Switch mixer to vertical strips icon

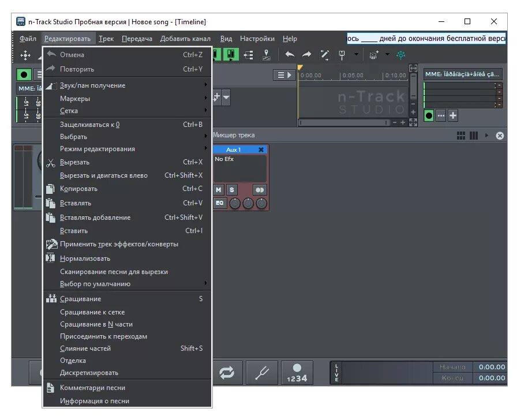tap(474, 136)
